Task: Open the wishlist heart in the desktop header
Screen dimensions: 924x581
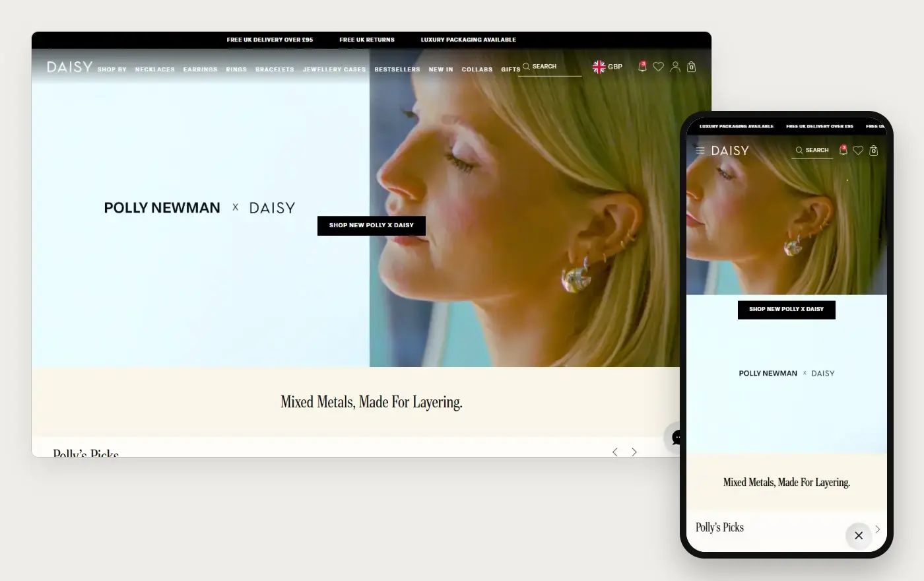Action: pos(658,67)
